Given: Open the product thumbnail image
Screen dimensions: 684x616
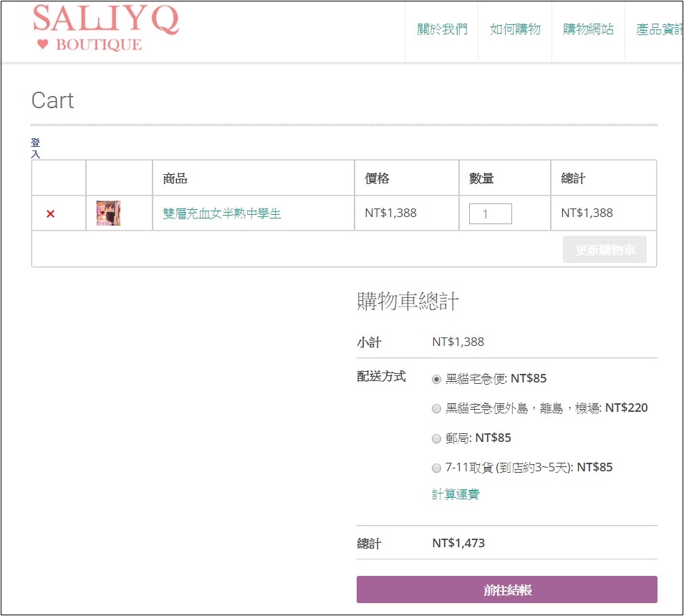Looking at the screenshot, I should [108, 213].
